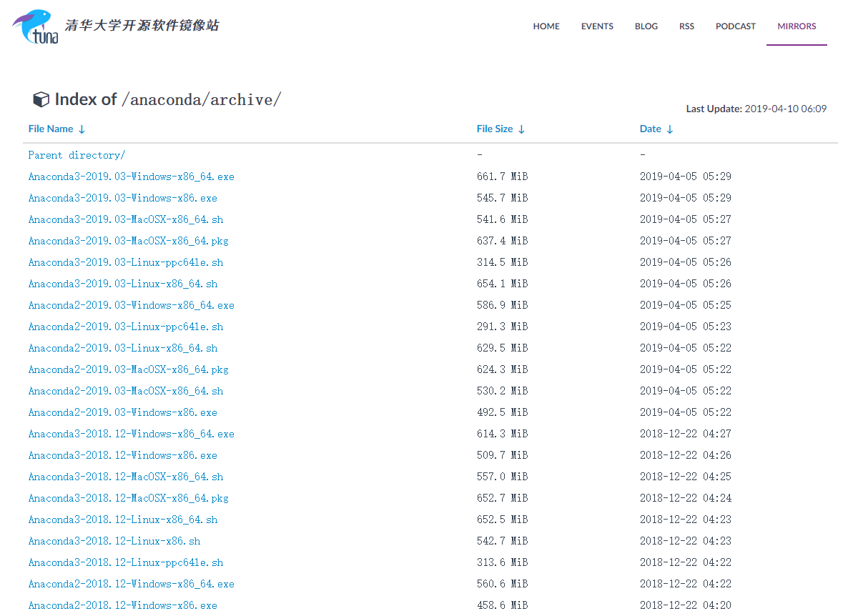Download Anaconda3-2018.12-MacOSX-x86_64.sh
This screenshot has width=853, height=616.
coord(126,477)
